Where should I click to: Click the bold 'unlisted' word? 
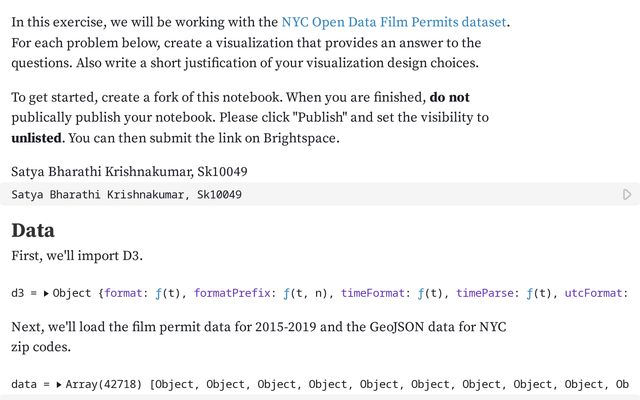(x=36, y=138)
